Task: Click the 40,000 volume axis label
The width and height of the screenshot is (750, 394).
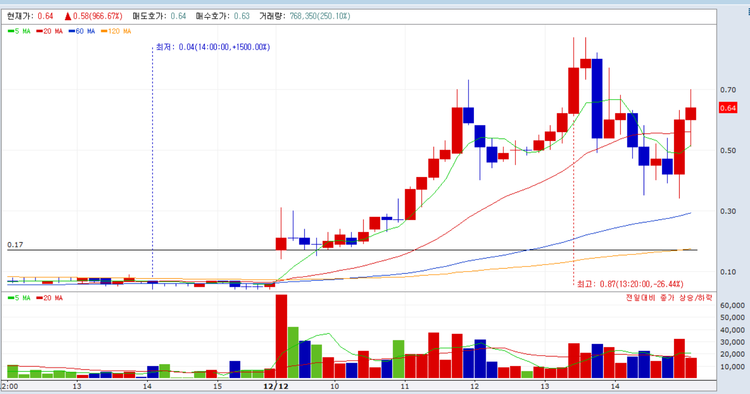Action: 732,330
